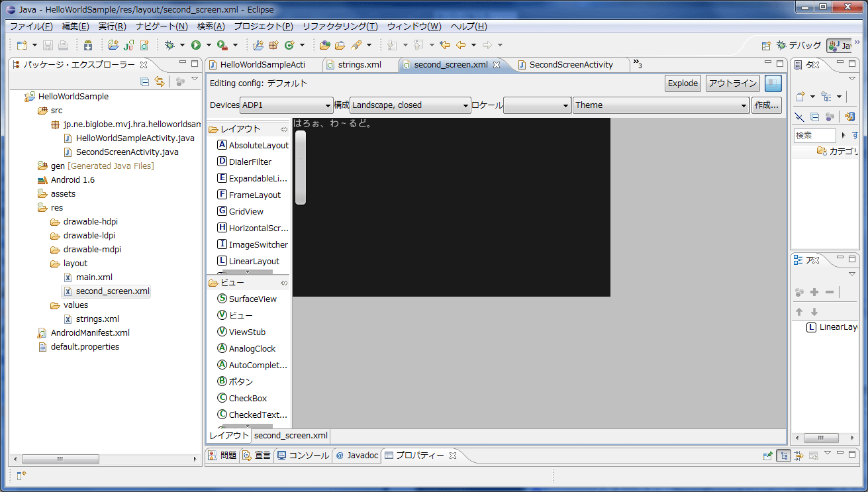The width and height of the screenshot is (868, 492).
Task: Toggle the clipping button next to アウトライン
Action: click(x=773, y=83)
